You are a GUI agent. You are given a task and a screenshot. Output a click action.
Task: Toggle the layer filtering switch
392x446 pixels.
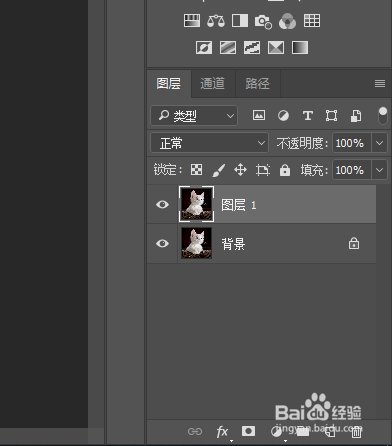(x=383, y=115)
